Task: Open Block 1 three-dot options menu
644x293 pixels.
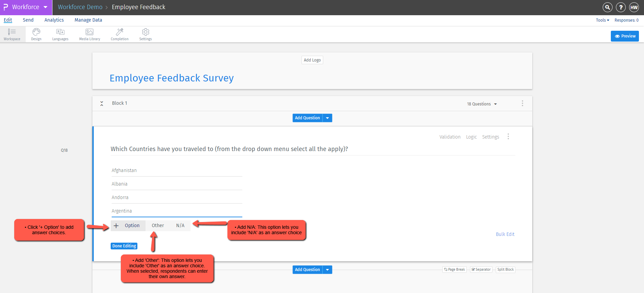Action: (x=522, y=103)
